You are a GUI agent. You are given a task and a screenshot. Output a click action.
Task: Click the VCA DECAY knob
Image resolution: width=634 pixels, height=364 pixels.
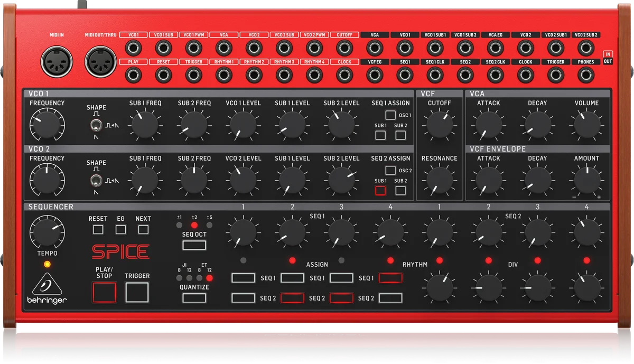tap(537, 125)
